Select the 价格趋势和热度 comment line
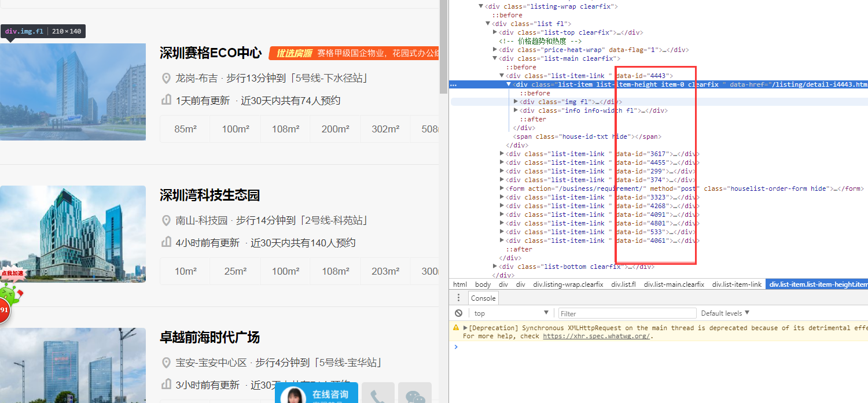Image resolution: width=868 pixels, height=403 pixels. pos(540,41)
